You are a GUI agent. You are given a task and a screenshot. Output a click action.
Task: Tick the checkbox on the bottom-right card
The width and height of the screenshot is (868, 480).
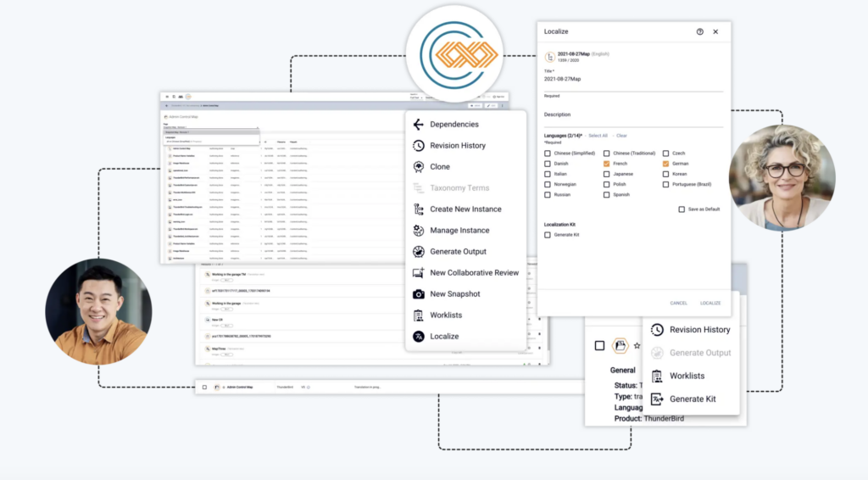[x=599, y=345]
